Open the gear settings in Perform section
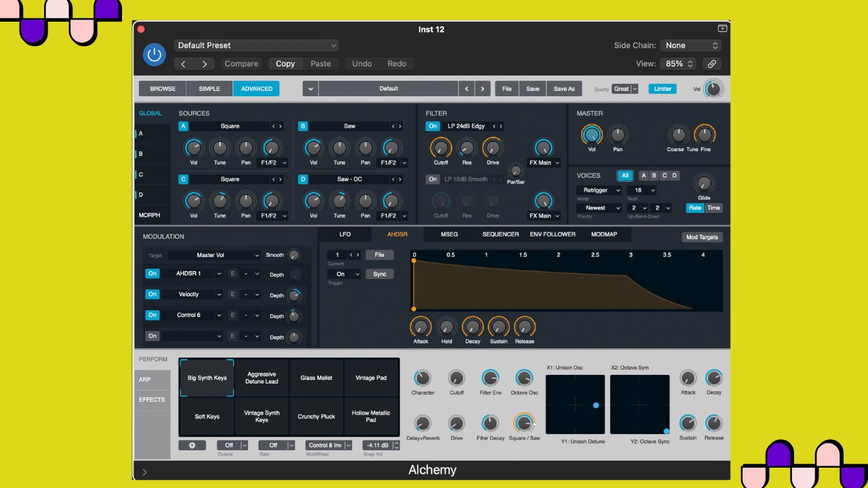This screenshot has width=868, height=488. click(x=192, y=445)
